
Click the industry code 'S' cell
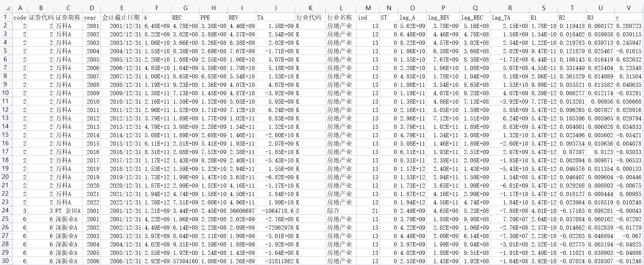pos(310,211)
